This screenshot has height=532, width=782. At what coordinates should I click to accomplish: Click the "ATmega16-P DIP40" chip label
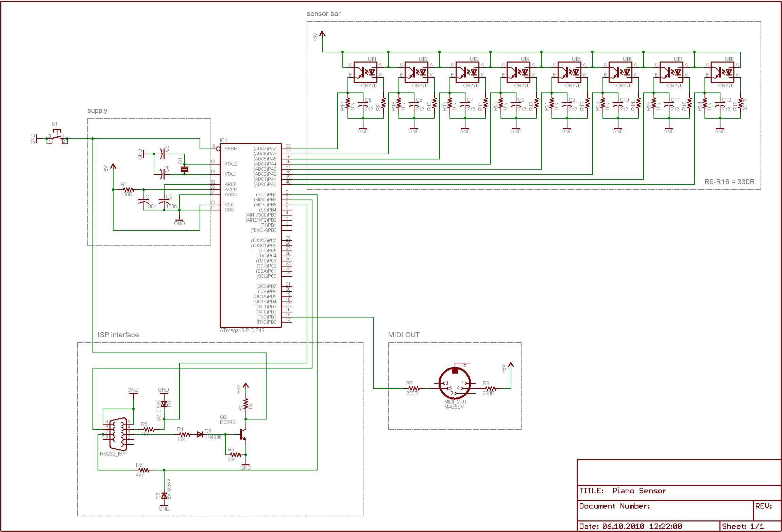click(242, 330)
